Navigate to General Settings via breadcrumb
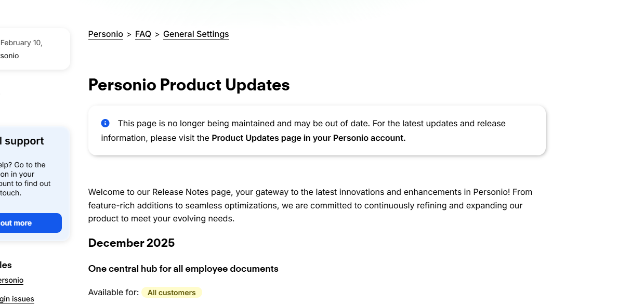 click(196, 34)
